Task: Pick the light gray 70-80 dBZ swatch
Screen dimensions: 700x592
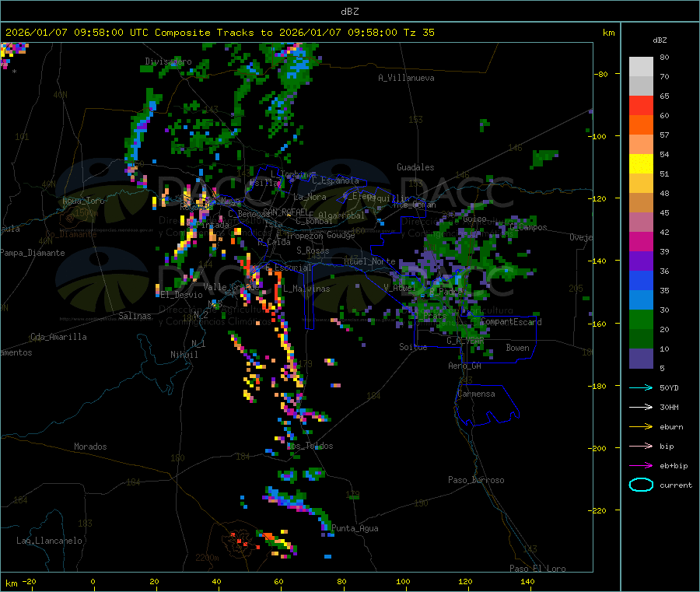Action: click(641, 67)
